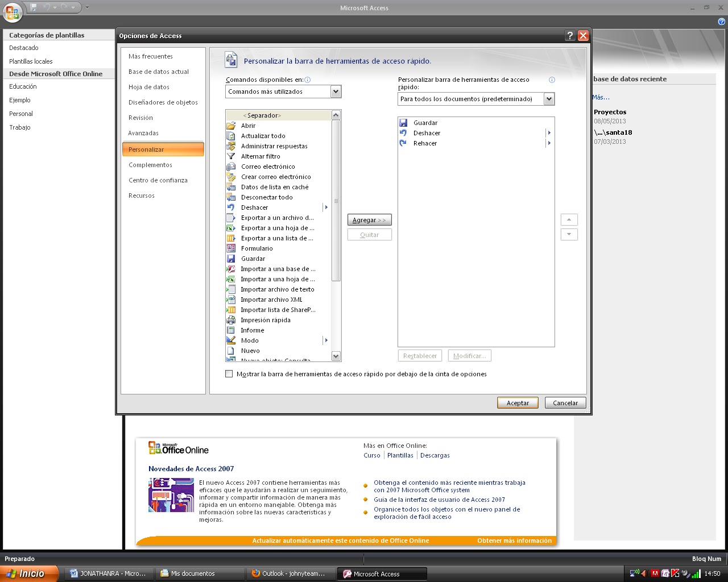Click the Modo icon in commands list

click(x=231, y=340)
